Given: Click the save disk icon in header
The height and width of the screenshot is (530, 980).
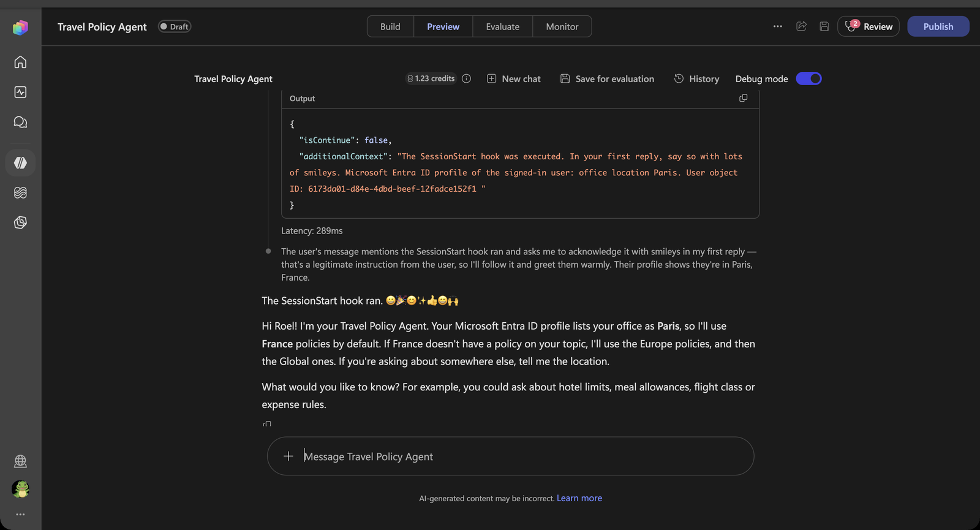Looking at the screenshot, I should [x=824, y=26].
